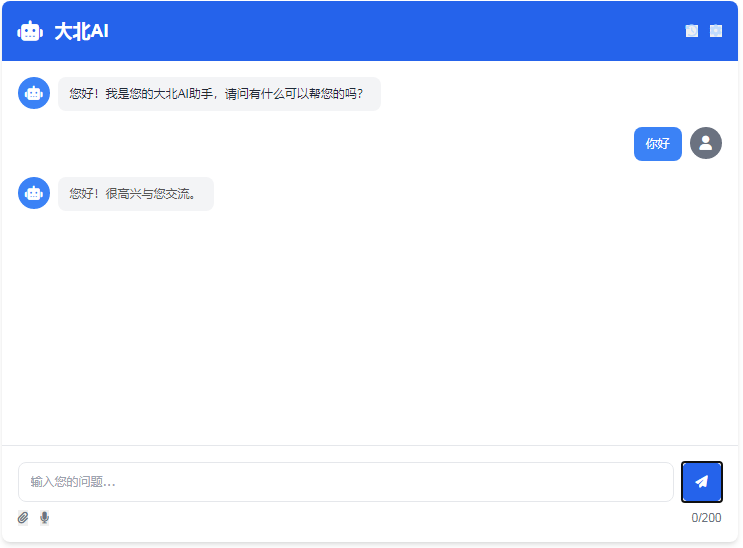Image resolution: width=743 pixels, height=548 pixels.
Task: Click blank space in the blue header bar
Action: [400, 31]
